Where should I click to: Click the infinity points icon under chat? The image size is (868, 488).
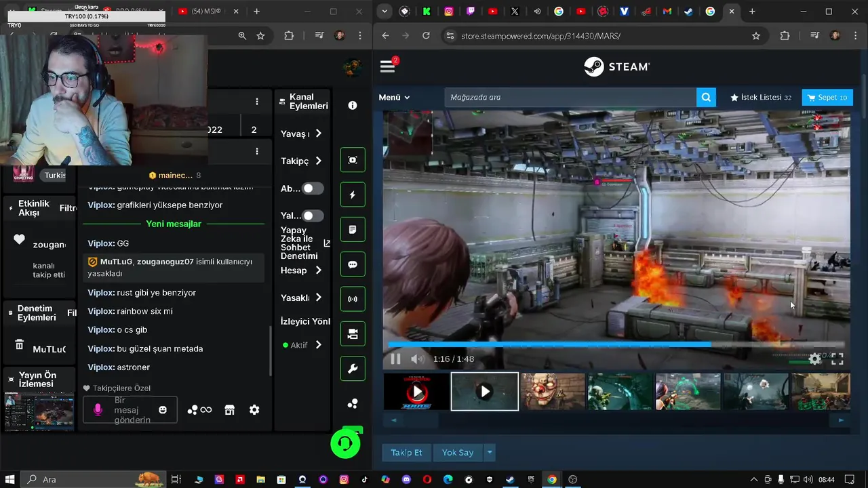point(200,410)
